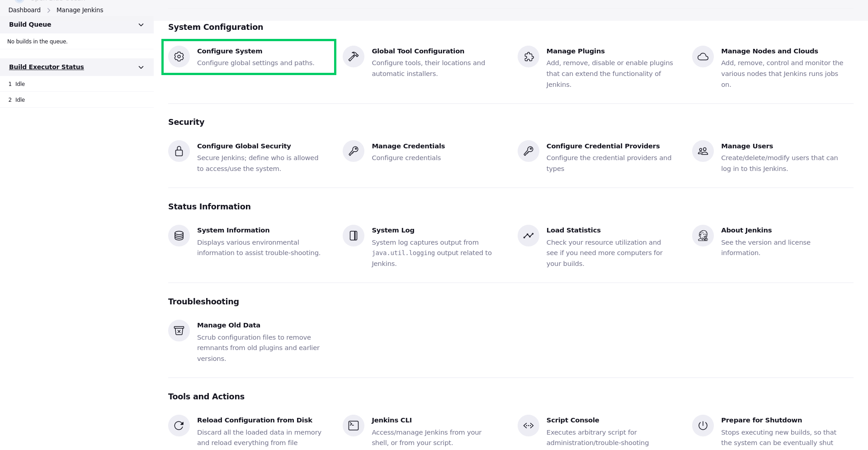The image size is (868, 450).
Task: Open Script Console title
Action: (x=573, y=420)
